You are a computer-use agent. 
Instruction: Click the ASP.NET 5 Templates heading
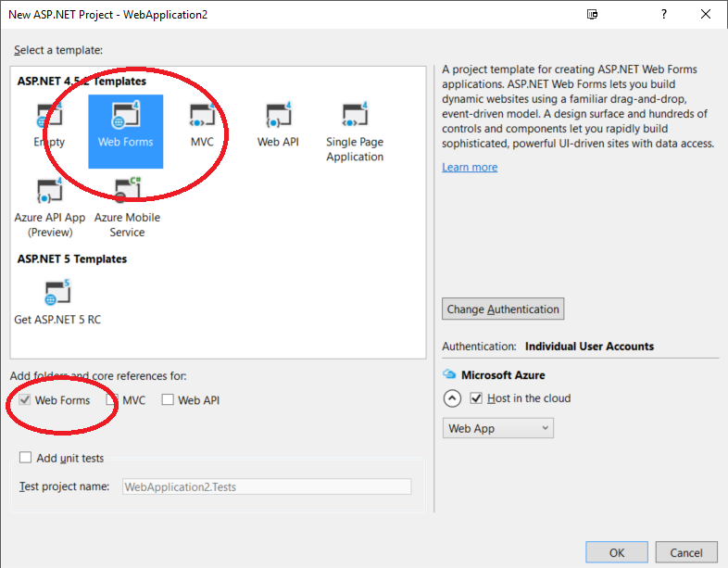(72, 259)
